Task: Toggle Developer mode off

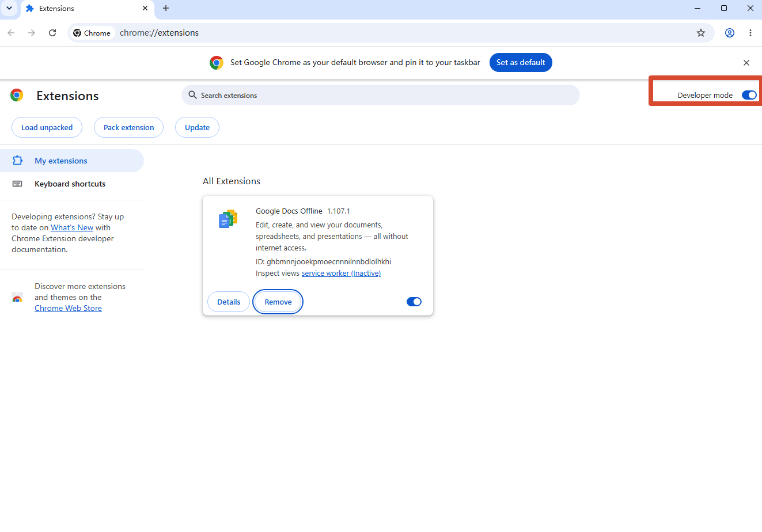Action: [749, 95]
